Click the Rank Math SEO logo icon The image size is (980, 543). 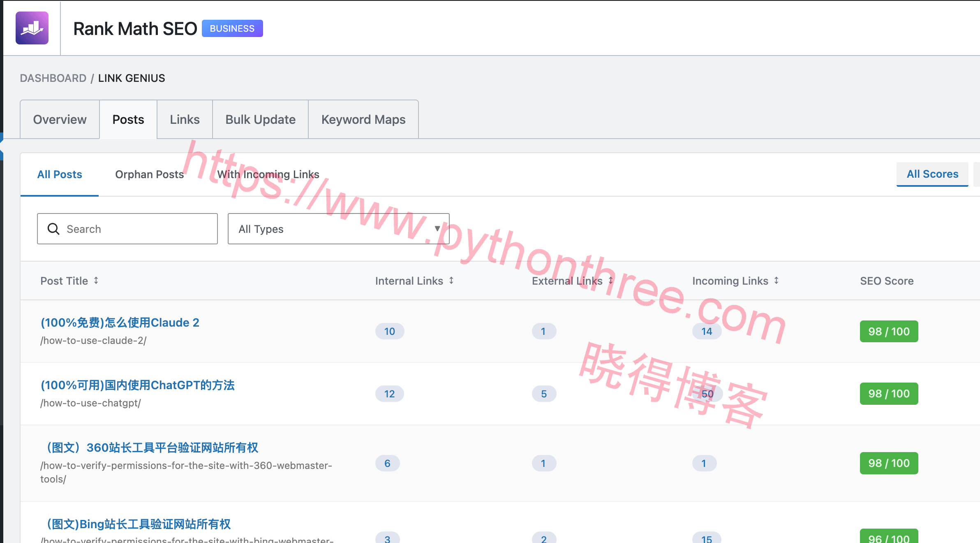[32, 28]
